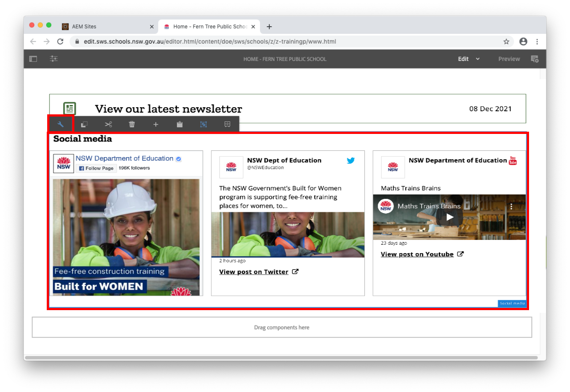570x392 pixels.
Task: Click the tweet construction worker image
Action: click(288, 235)
